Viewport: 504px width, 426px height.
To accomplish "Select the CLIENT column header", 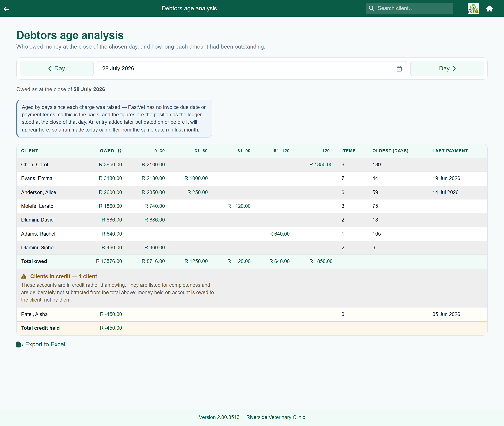I will (x=29, y=151).
